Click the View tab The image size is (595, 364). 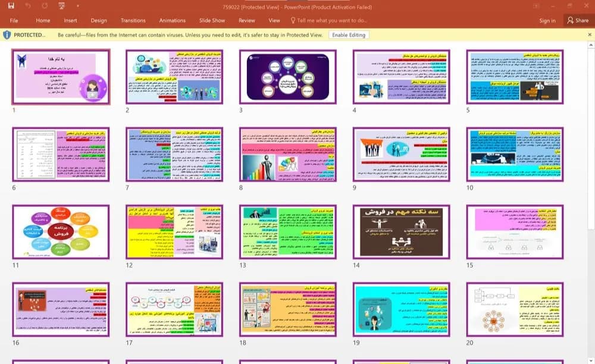pos(274,20)
